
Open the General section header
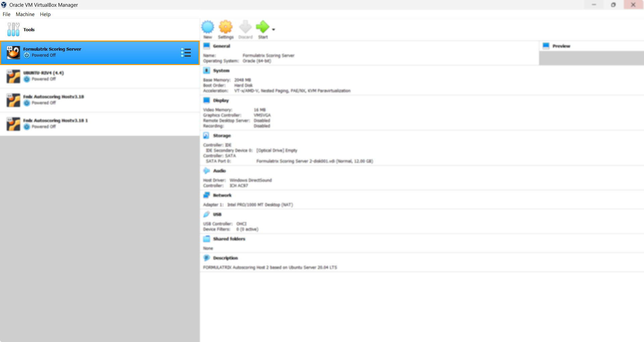point(221,46)
